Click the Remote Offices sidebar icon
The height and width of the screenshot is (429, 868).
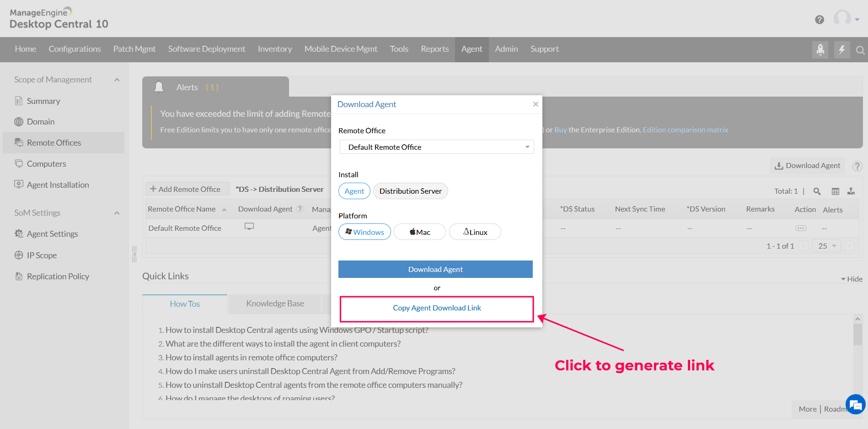(x=19, y=142)
